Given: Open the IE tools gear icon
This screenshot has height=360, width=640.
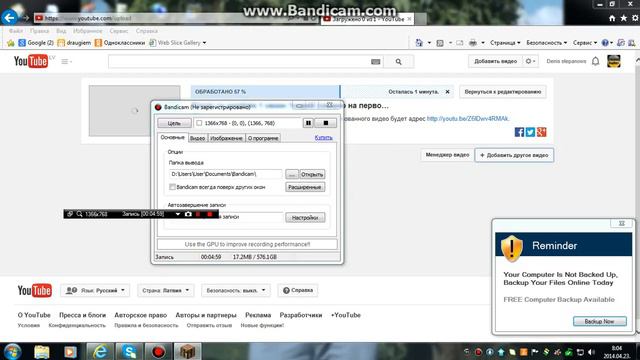Looking at the screenshot, I should point(635,18).
